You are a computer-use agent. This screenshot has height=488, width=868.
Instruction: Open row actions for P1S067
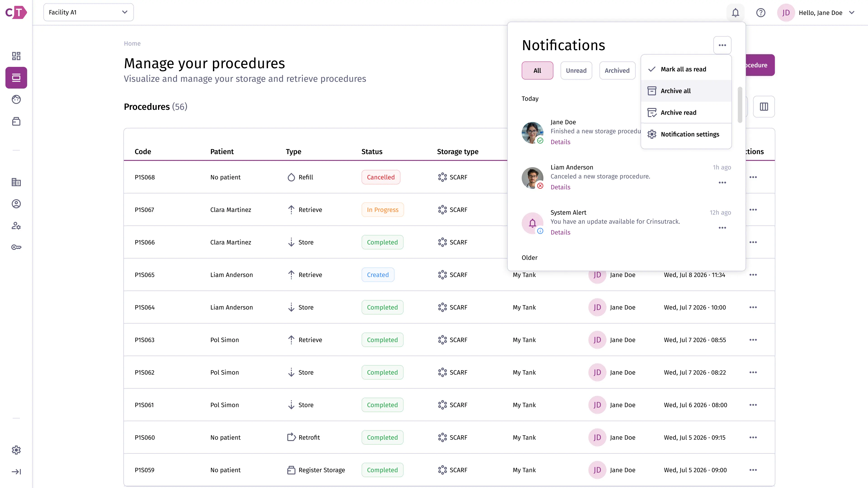[x=753, y=209]
